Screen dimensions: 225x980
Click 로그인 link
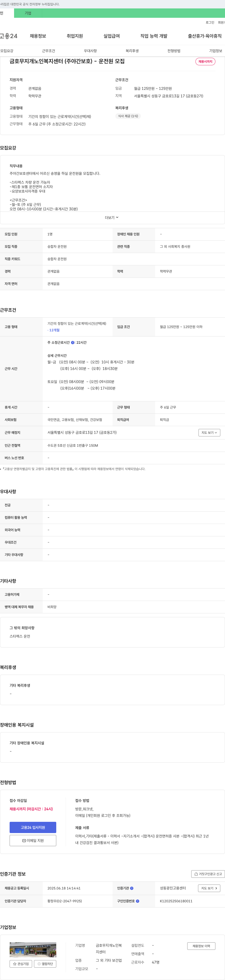[x=210, y=23]
